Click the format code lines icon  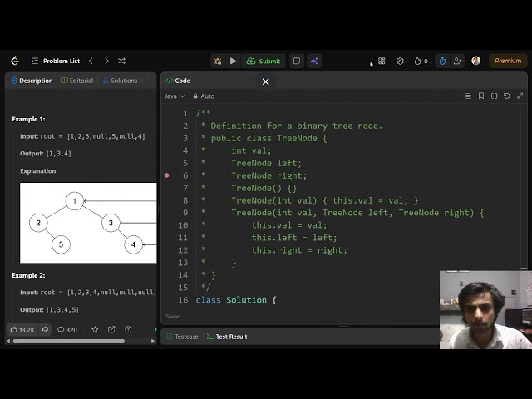468,96
